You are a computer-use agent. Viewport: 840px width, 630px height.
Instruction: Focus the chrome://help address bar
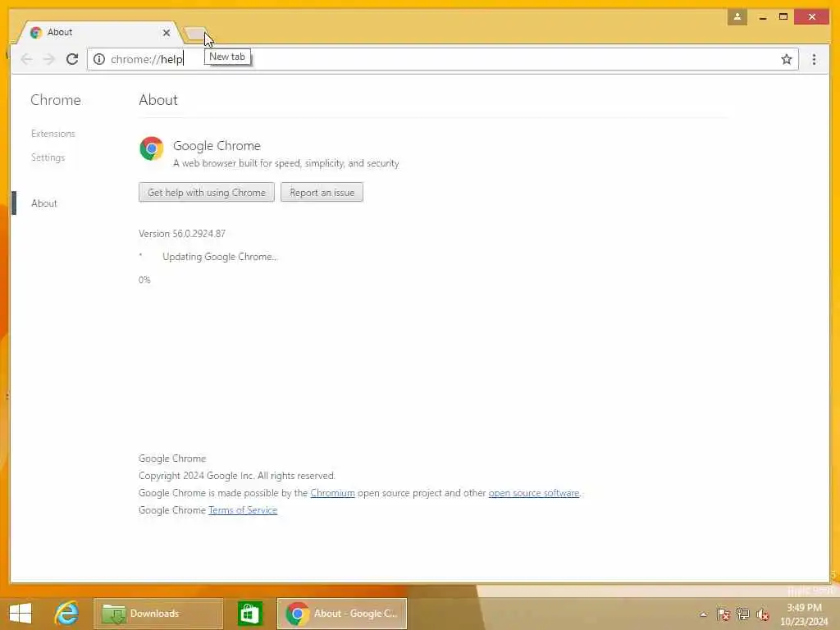pyautogui.click(x=442, y=59)
